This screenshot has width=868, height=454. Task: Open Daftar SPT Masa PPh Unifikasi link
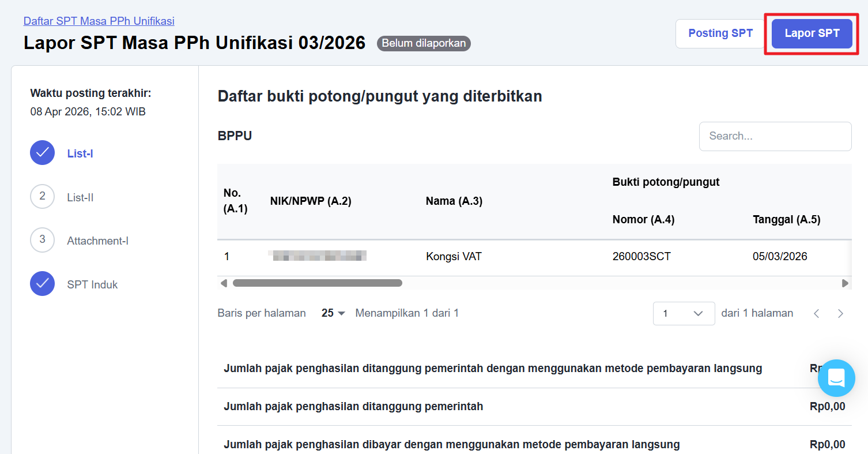[99, 21]
